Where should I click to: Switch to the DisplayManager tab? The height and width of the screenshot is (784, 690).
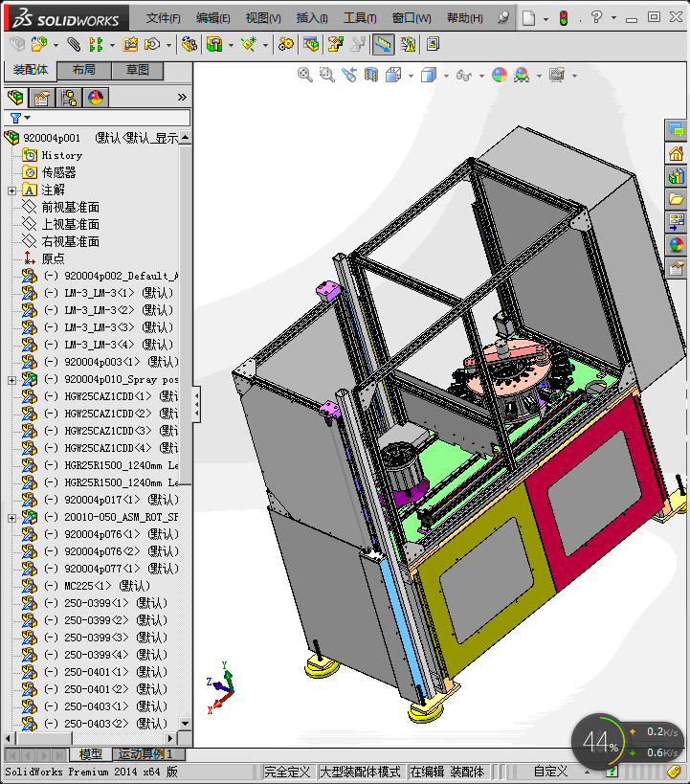pos(96,98)
